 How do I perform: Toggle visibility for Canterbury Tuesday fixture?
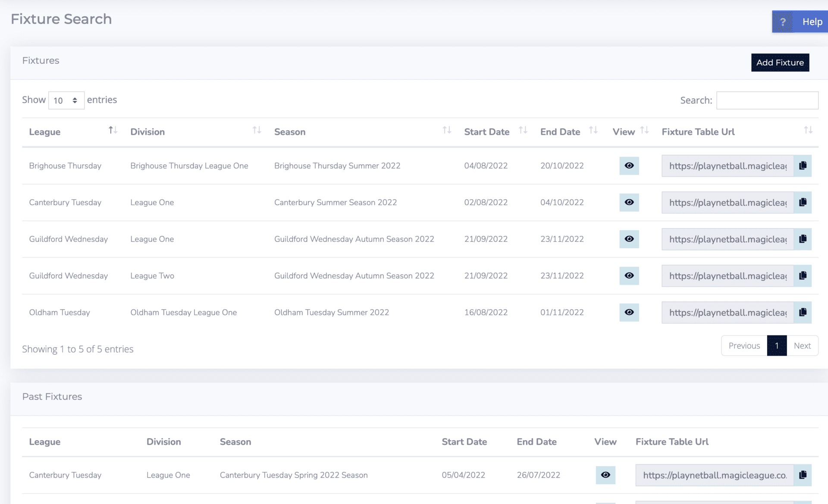[x=629, y=202]
